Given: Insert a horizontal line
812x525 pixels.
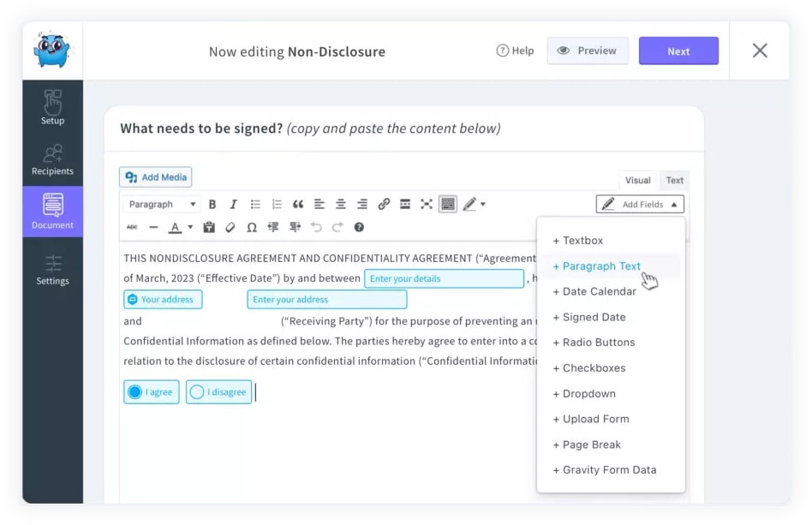Looking at the screenshot, I should [x=153, y=227].
